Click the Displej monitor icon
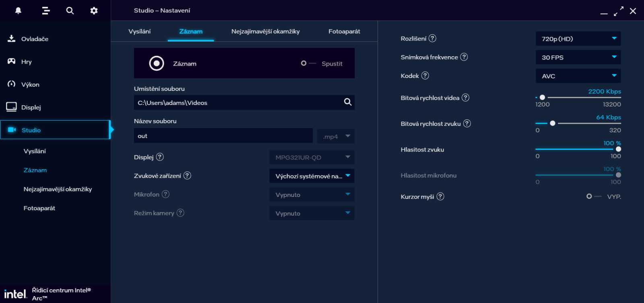 pos(12,107)
